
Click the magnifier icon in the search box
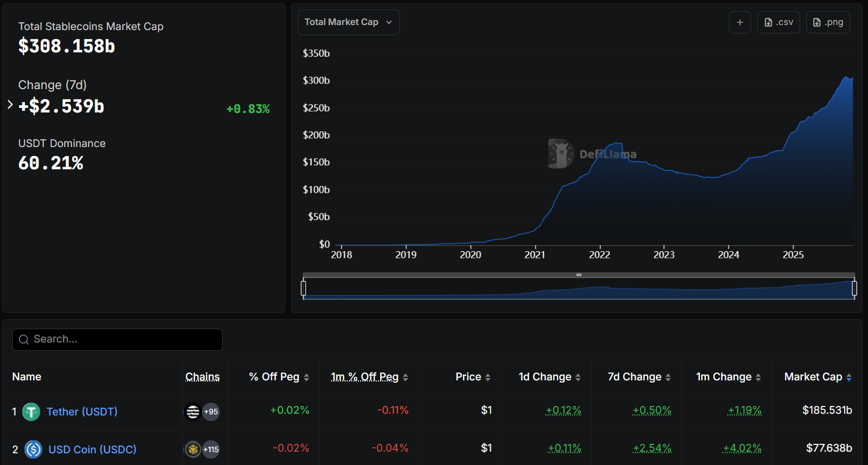[24, 340]
